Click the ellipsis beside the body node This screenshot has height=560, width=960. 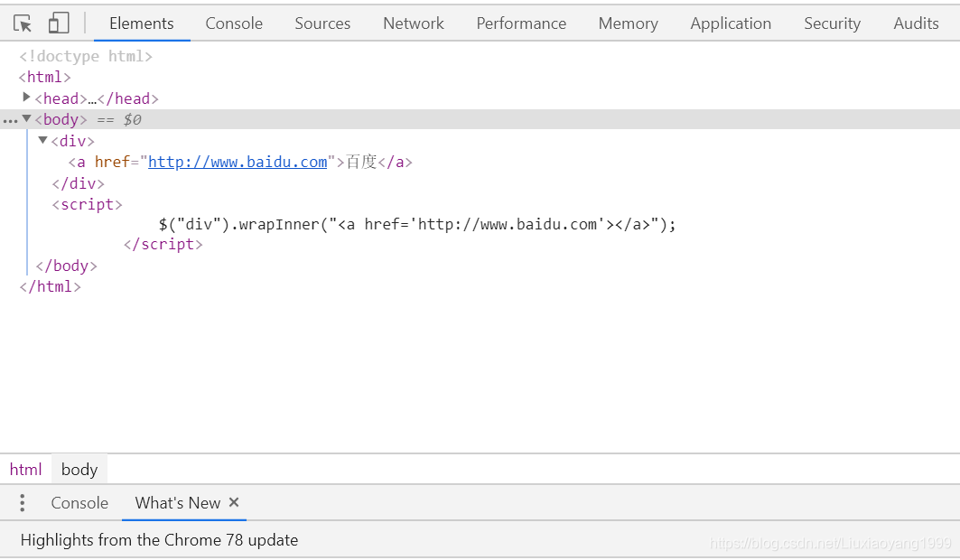tap(10, 120)
